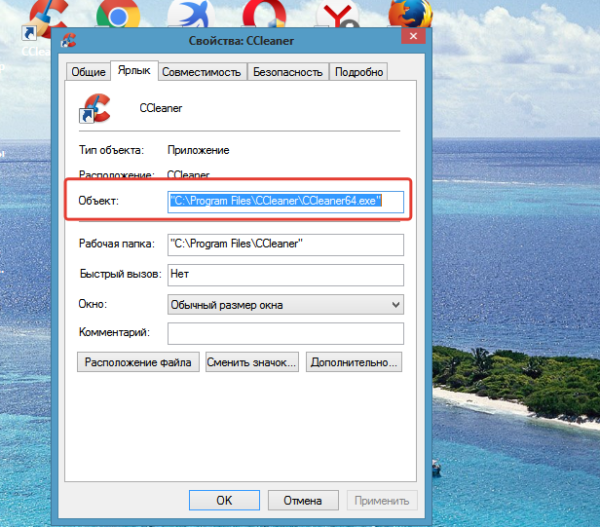Click the Свойства: CCleaner window title
The height and width of the screenshot is (527, 600).
(241, 41)
